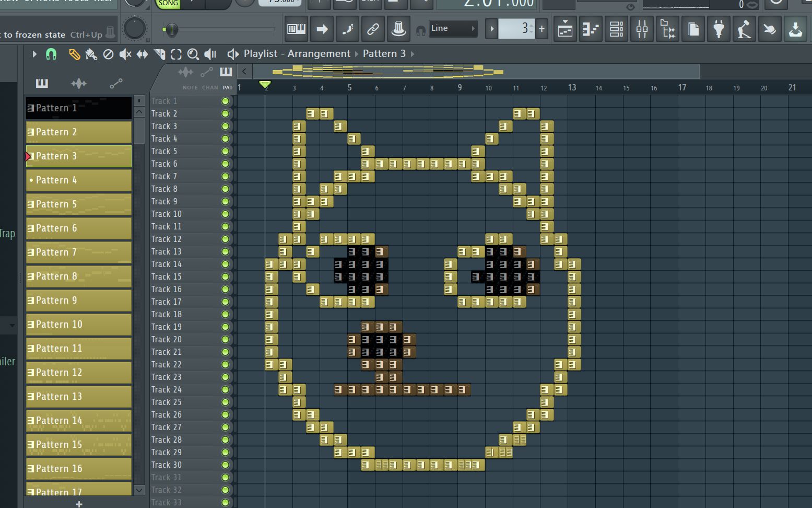The height and width of the screenshot is (508, 812).
Task: Mute Track 24 with its green switch
Action: pyautogui.click(x=225, y=389)
